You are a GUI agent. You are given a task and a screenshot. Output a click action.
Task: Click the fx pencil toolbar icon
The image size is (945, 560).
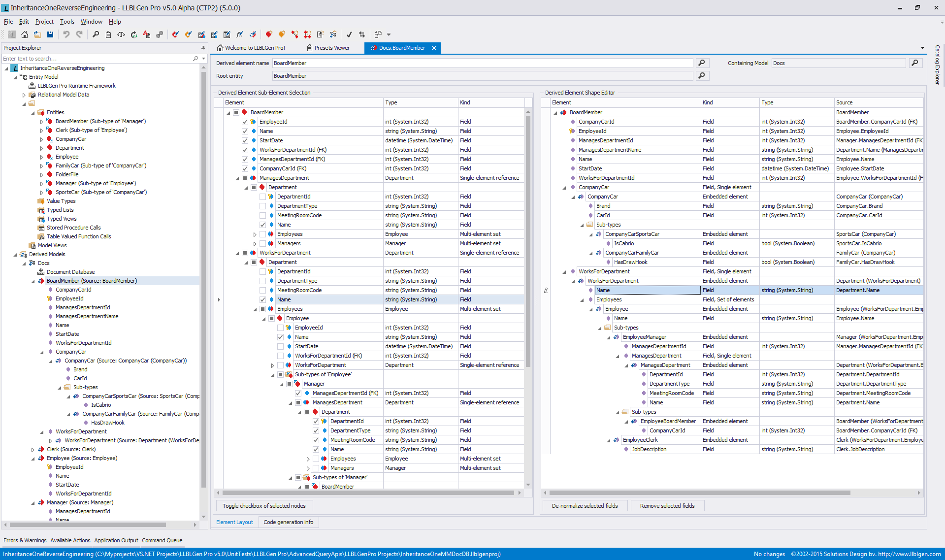(240, 34)
